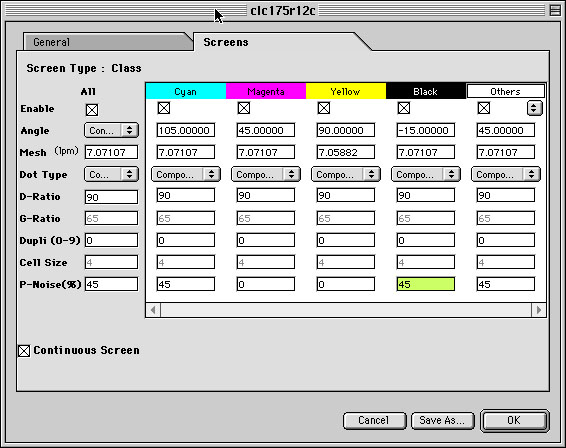Open the All Dot Type dropdown
The width and height of the screenshot is (566, 448).
pos(111,175)
